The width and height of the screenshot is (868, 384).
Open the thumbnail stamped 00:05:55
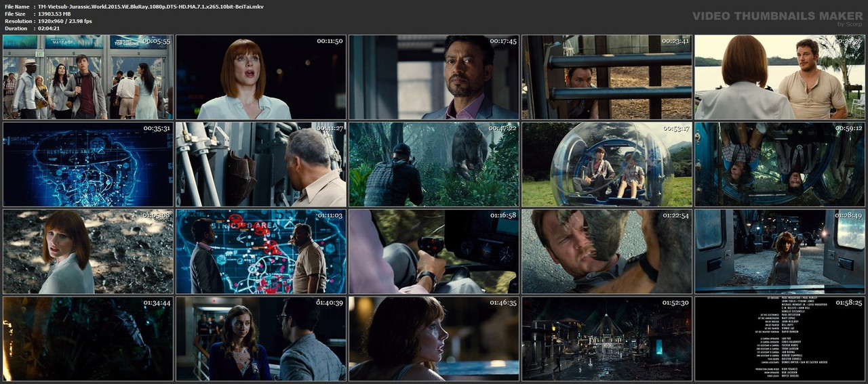(x=88, y=77)
